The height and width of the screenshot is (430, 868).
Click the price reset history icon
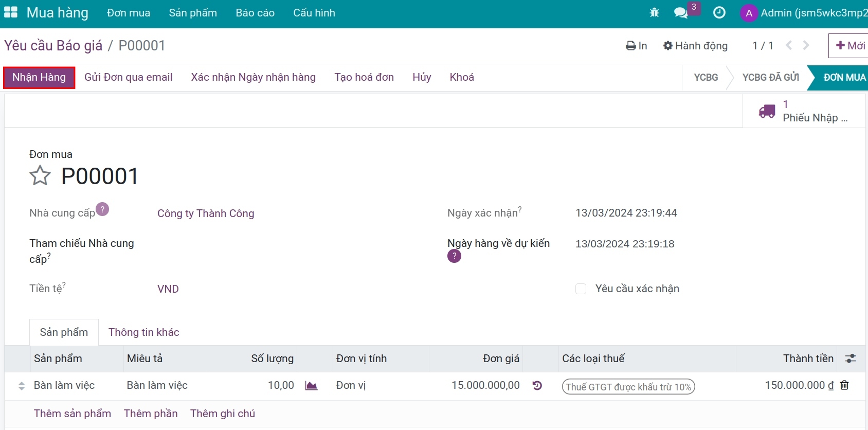537,385
